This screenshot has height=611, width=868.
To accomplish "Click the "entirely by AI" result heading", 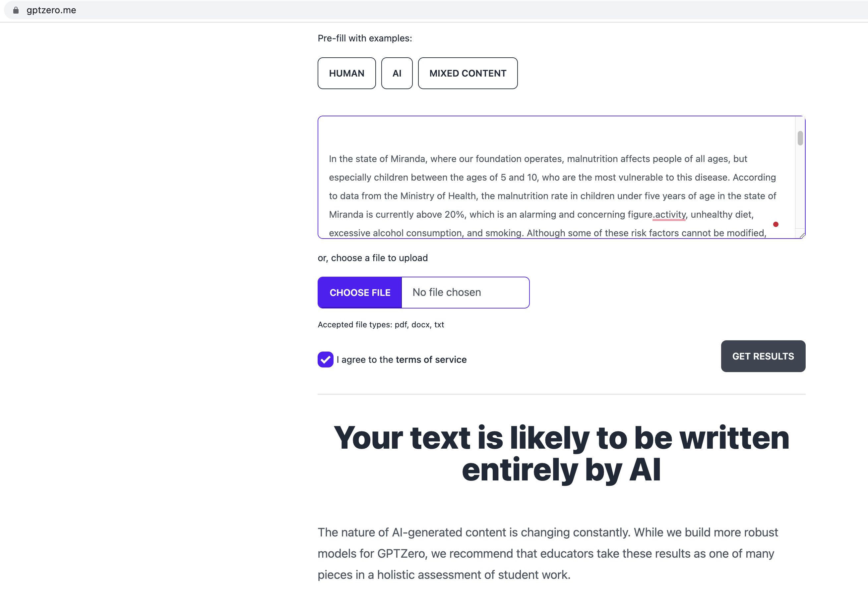I will (561, 469).
